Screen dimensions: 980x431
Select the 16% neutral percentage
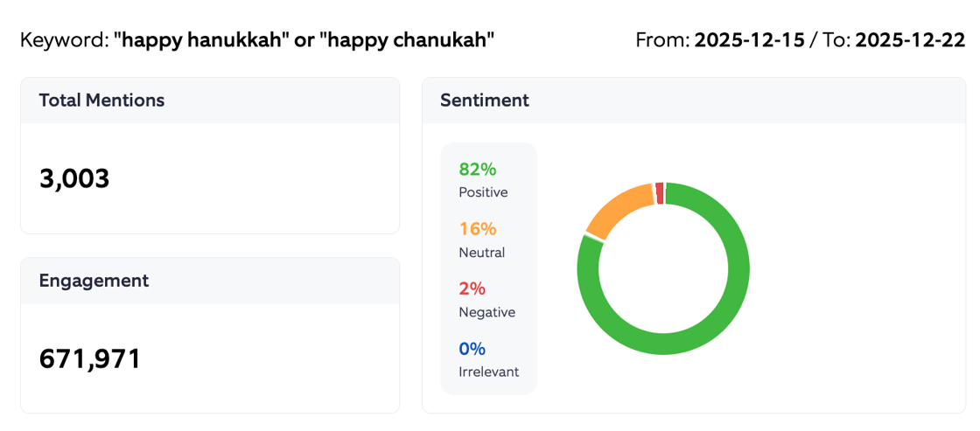point(478,229)
